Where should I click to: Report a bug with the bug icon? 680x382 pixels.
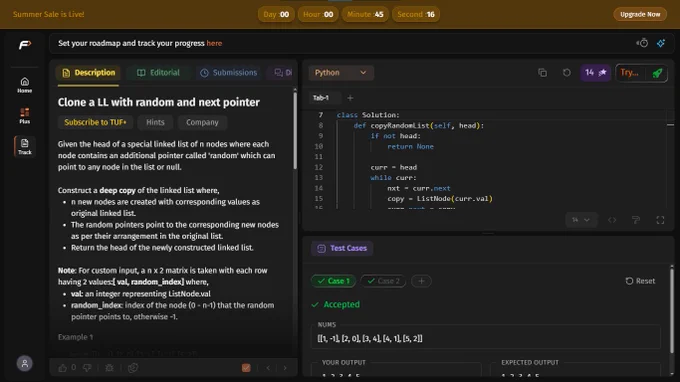(x=109, y=368)
